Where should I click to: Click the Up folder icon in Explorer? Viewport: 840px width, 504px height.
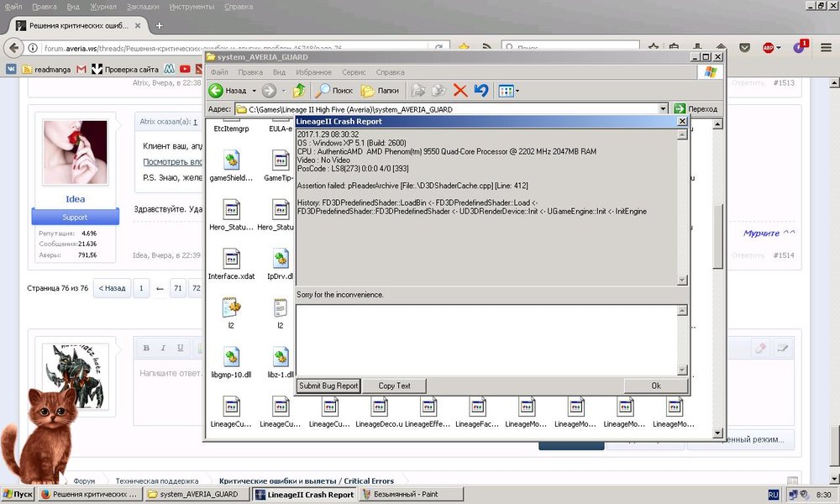coord(299,90)
